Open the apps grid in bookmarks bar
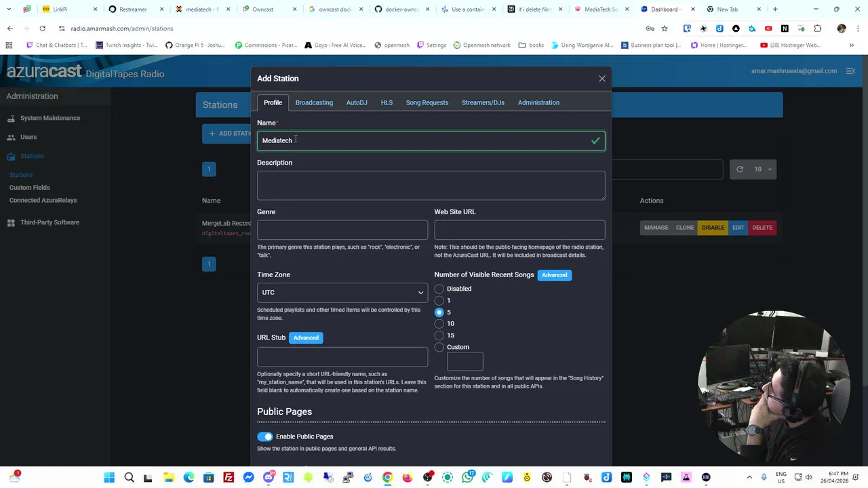 tap(9, 45)
